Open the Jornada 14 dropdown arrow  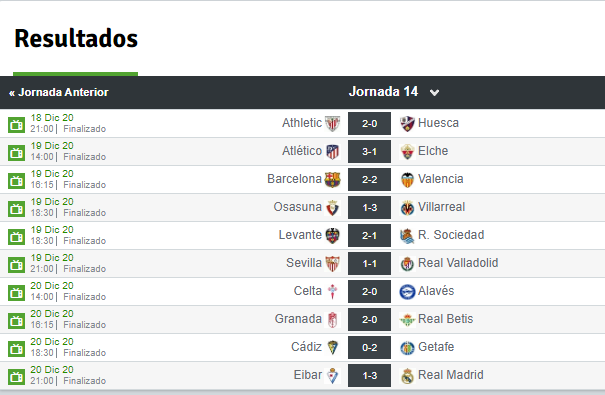coord(434,93)
